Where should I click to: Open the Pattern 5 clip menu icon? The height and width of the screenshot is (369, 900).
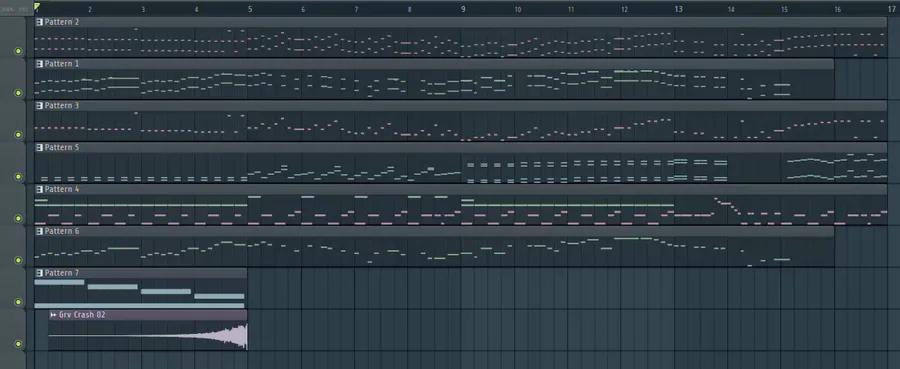(40, 147)
